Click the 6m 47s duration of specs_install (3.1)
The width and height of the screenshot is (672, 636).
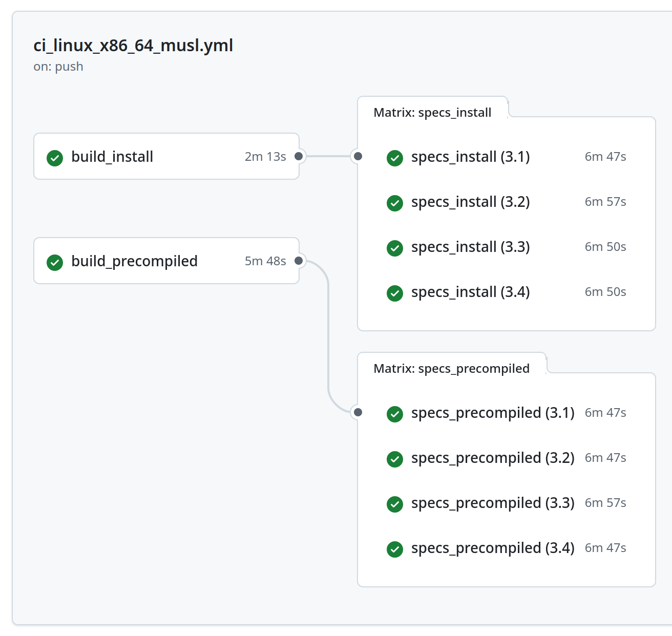tap(605, 157)
